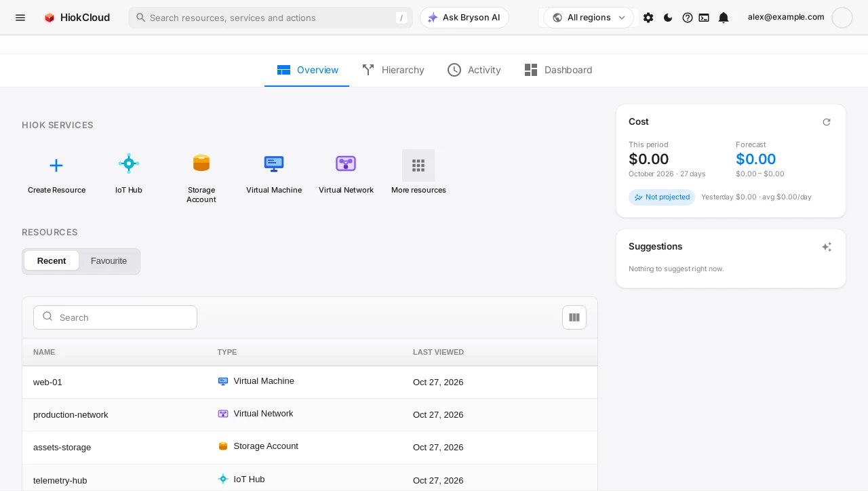Switch resources list to Favourite
The image size is (868, 491).
(108, 261)
